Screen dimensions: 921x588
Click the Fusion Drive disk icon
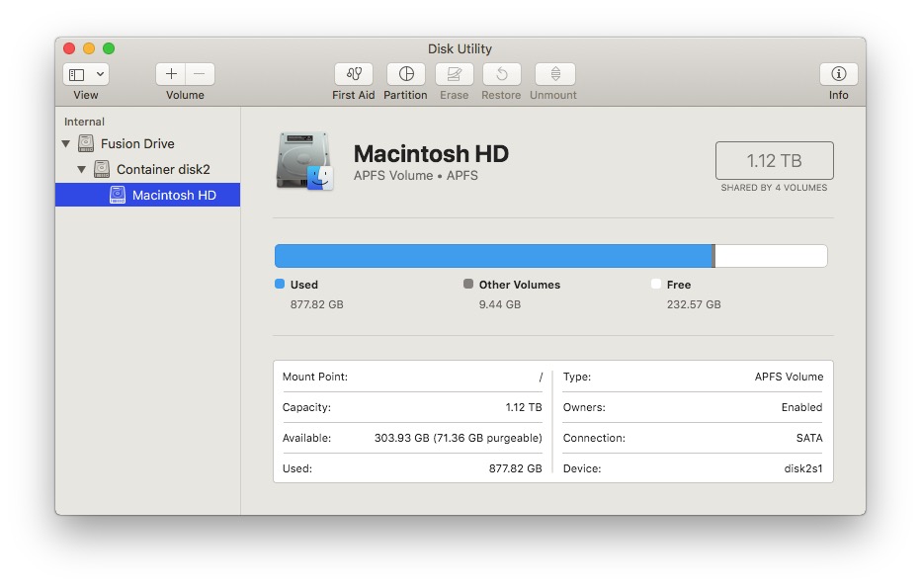pos(86,143)
